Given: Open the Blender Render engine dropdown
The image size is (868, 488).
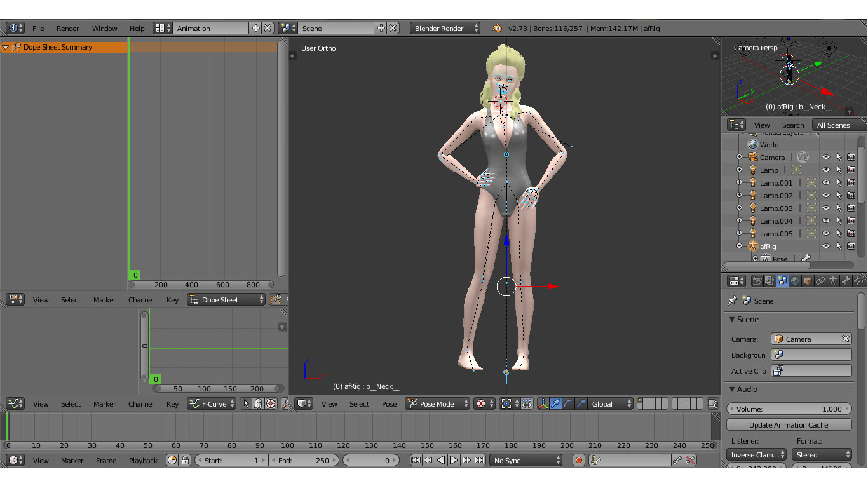Looking at the screenshot, I should (445, 28).
